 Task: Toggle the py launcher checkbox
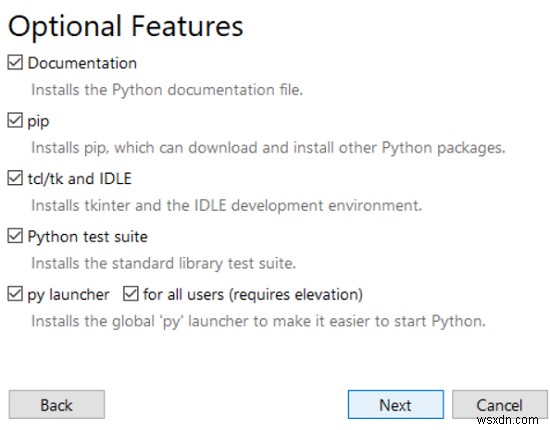(15, 294)
